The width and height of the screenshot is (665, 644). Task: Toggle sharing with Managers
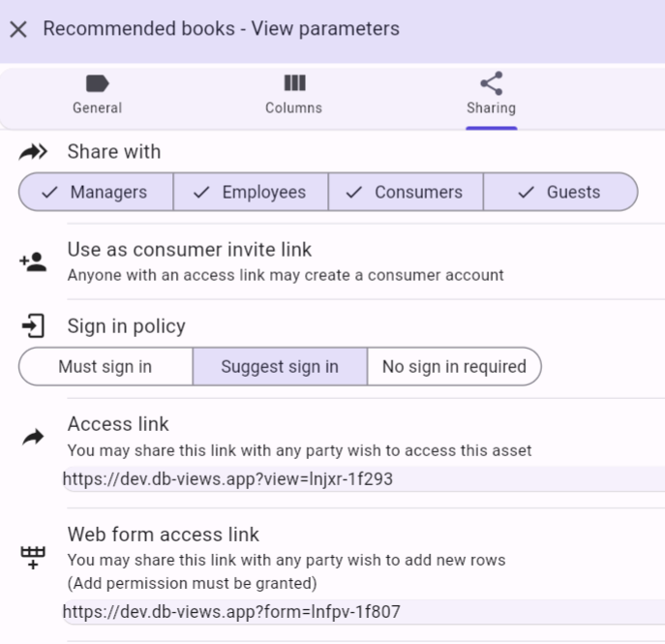(x=96, y=192)
